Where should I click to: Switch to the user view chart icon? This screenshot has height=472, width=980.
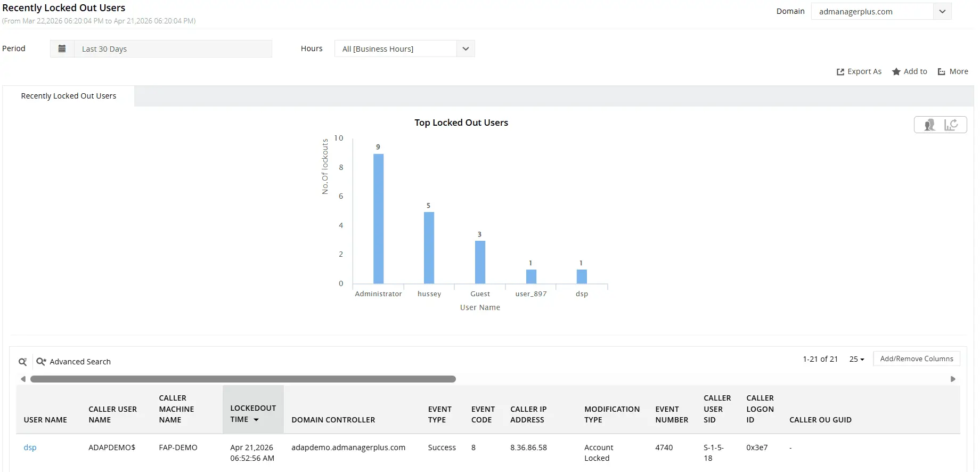pyautogui.click(x=929, y=125)
